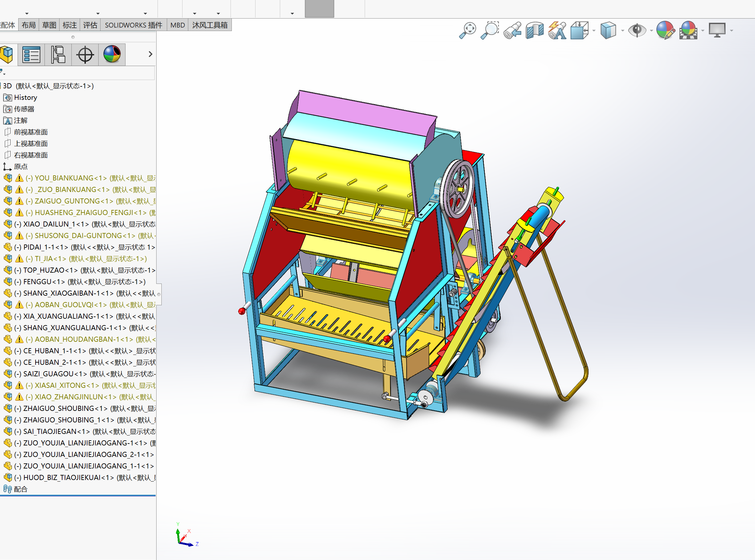This screenshot has width=755, height=560.
Task: Select the History item in feature tree
Action: pos(25,98)
